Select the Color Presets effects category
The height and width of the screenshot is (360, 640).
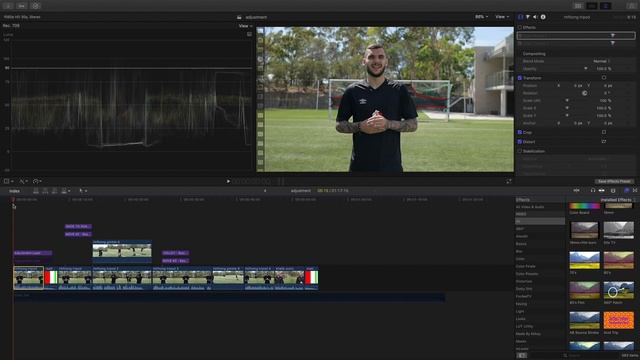(x=527, y=274)
